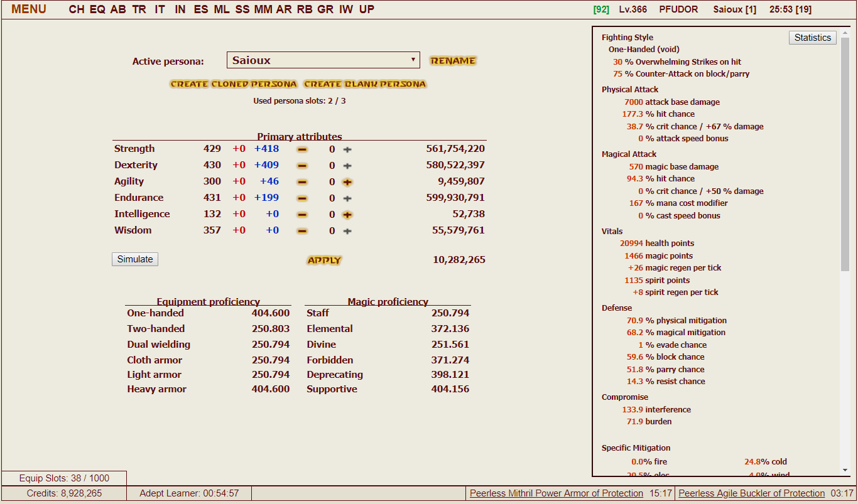
Task: Click the Deprecating magic proficiency row
Action: [x=388, y=375]
